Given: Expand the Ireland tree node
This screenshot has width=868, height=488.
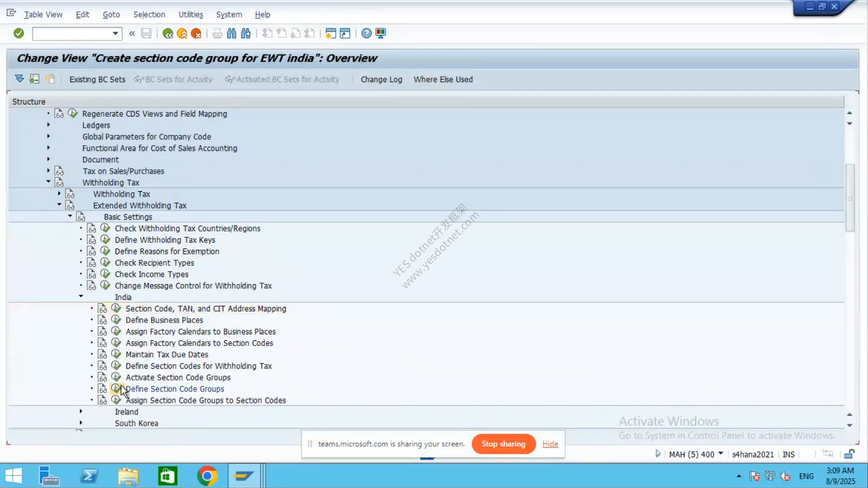Looking at the screenshot, I should pyautogui.click(x=81, y=411).
